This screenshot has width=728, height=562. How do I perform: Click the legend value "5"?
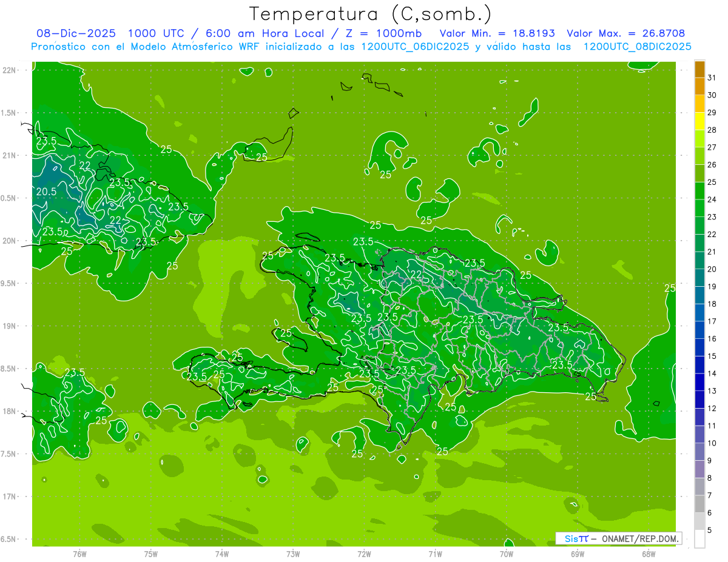[x=710, y=530]
